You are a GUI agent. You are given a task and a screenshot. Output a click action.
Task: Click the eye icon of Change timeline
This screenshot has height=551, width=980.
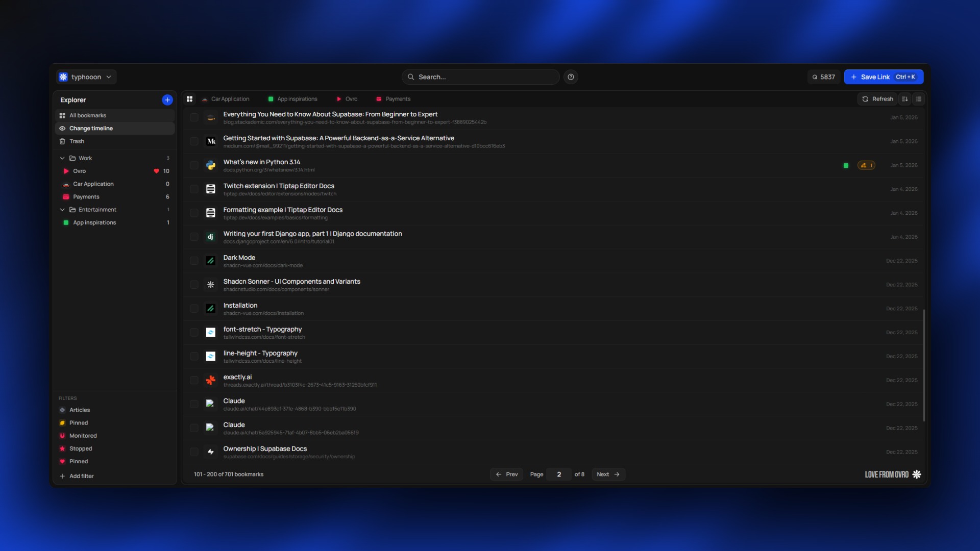tap(62, 129)
